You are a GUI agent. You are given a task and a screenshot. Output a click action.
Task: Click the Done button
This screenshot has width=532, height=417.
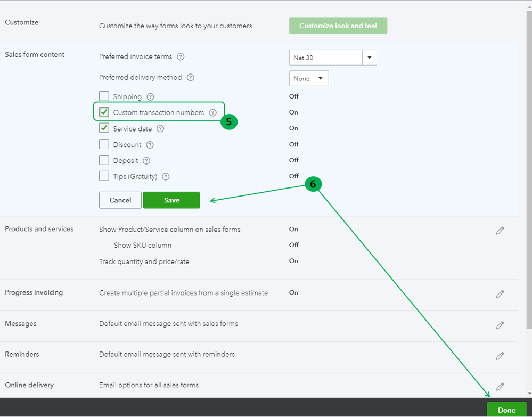point(506,410)
